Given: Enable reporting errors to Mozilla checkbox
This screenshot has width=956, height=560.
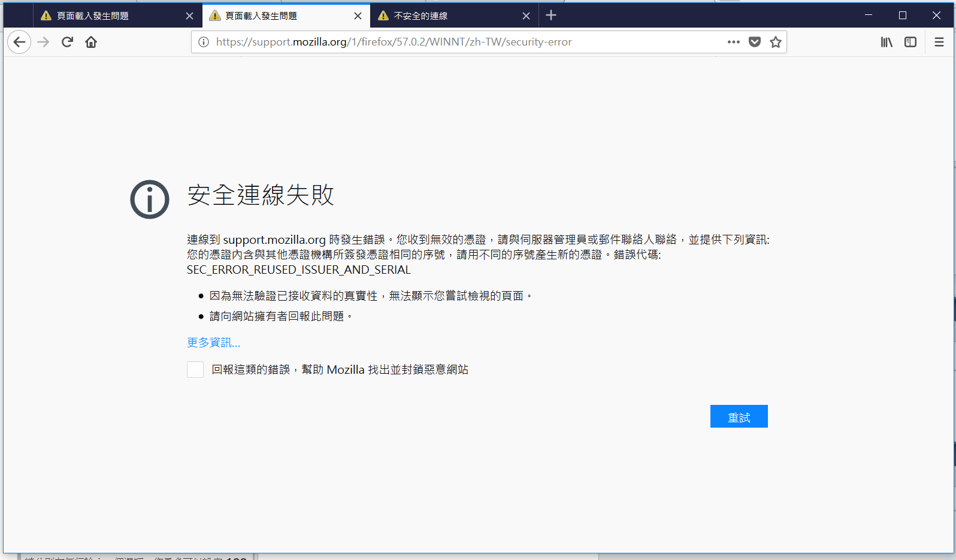Looking at the screenshot, I should (x=195, y=370).
